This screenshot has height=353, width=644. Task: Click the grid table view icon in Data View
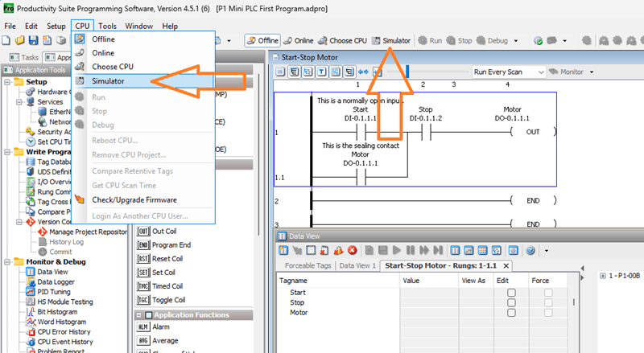pyautogui.click(x=482, y=250)
